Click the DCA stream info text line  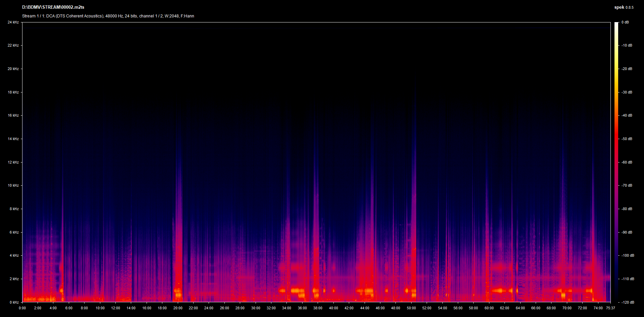pos(108,16)
